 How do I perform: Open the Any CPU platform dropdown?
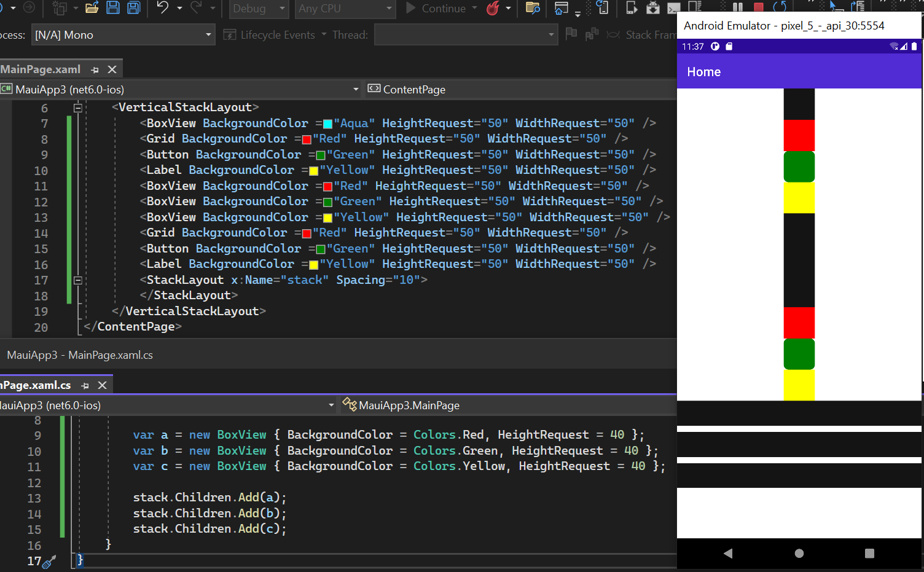[x=344, y=9]
